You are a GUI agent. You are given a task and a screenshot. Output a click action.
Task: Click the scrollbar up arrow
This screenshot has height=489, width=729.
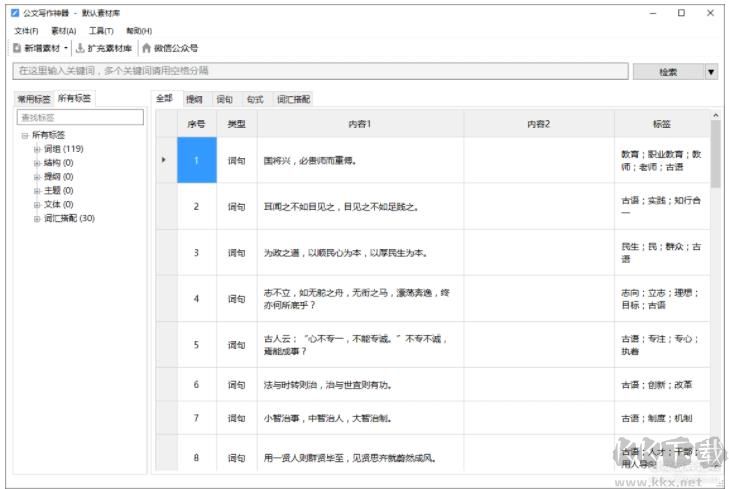click(716, 115)
